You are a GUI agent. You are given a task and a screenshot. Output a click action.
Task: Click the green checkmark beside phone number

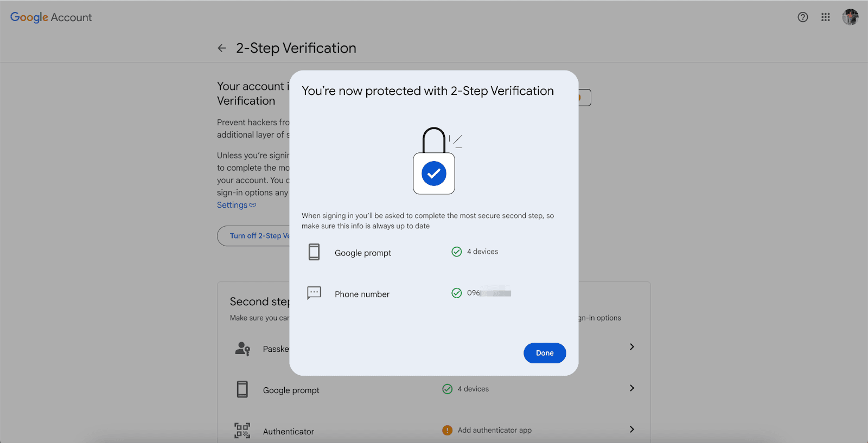tap(457, 293)
